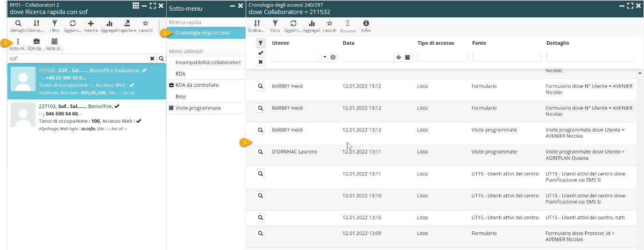Apply column filters with the checkmark button
This screenshot has width=644, height=250.
261,53
